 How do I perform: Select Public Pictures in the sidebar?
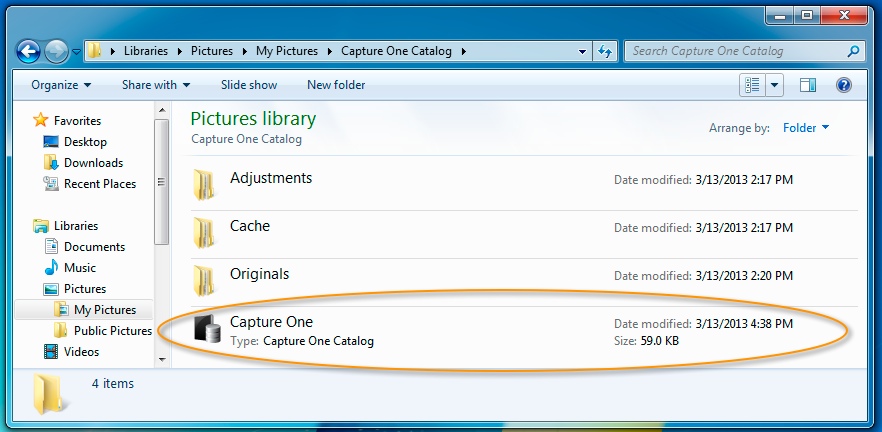click(x=113, y=330)
